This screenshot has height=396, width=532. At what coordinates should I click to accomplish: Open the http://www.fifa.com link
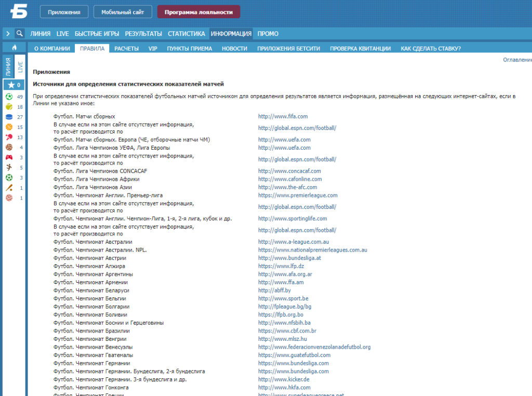pyautogui.click(x=283, y=116)
